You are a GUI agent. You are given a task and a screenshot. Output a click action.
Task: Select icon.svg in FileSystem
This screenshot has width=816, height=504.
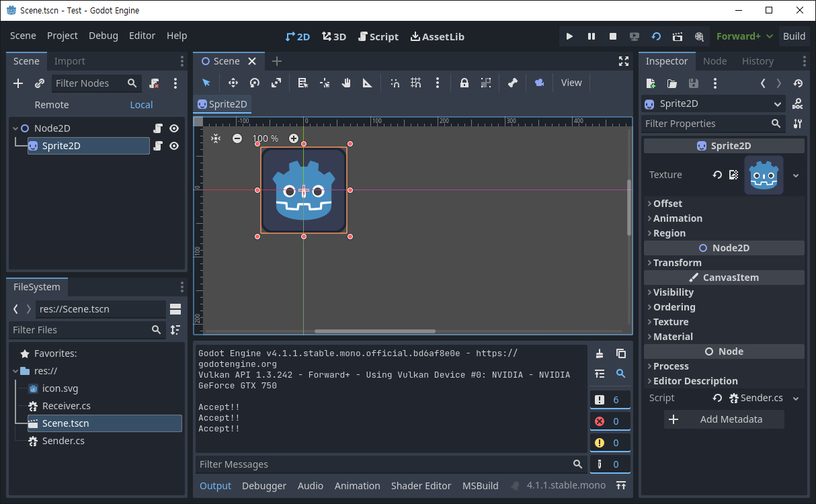pos(60,388)
